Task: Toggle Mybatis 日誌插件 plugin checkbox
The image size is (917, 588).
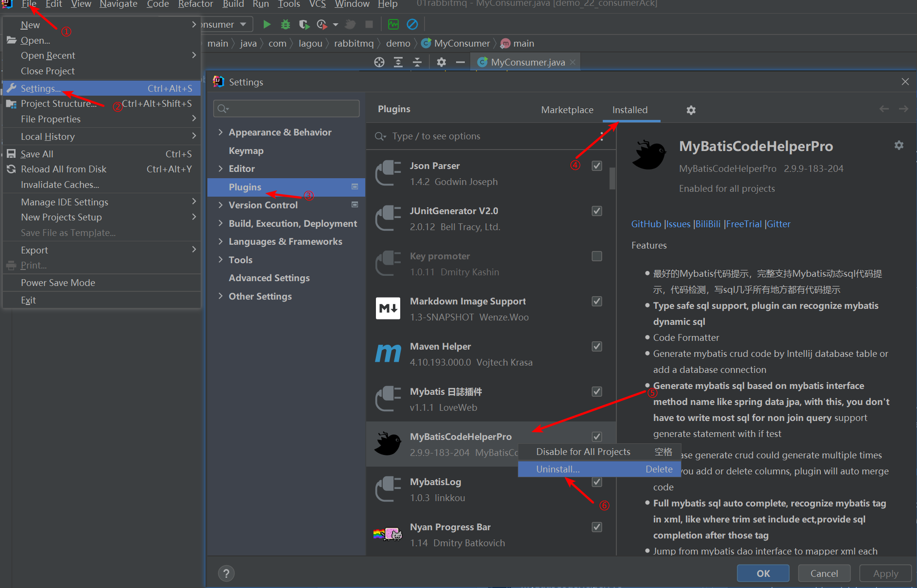Action: click(x=597, y=391)
